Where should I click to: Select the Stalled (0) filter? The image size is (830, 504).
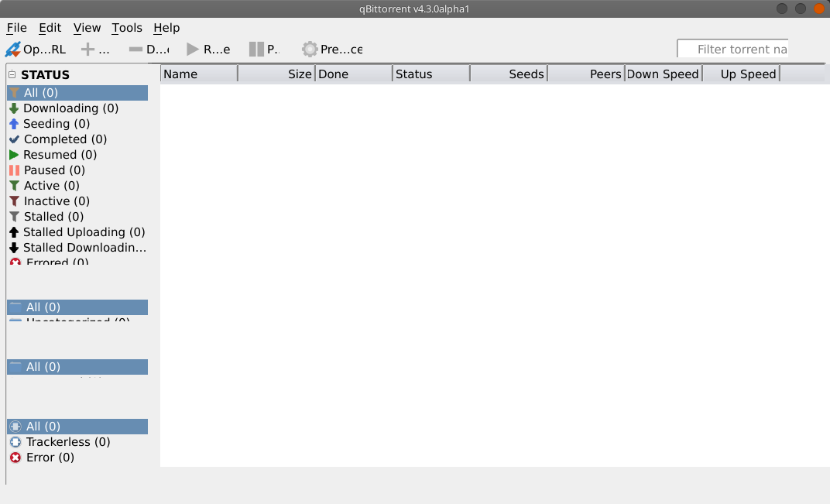[77, 217]
